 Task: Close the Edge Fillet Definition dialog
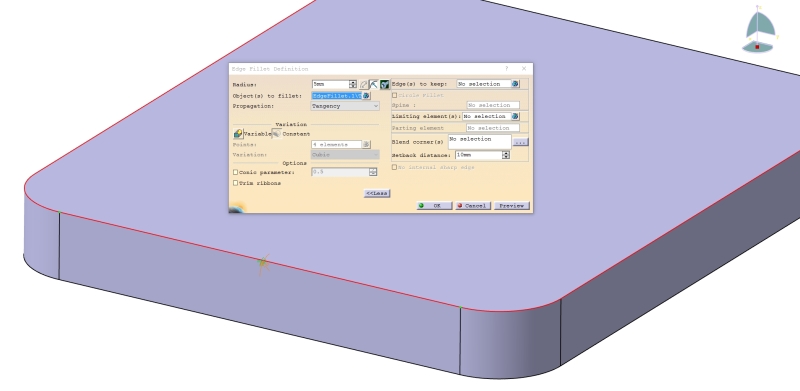524,68
